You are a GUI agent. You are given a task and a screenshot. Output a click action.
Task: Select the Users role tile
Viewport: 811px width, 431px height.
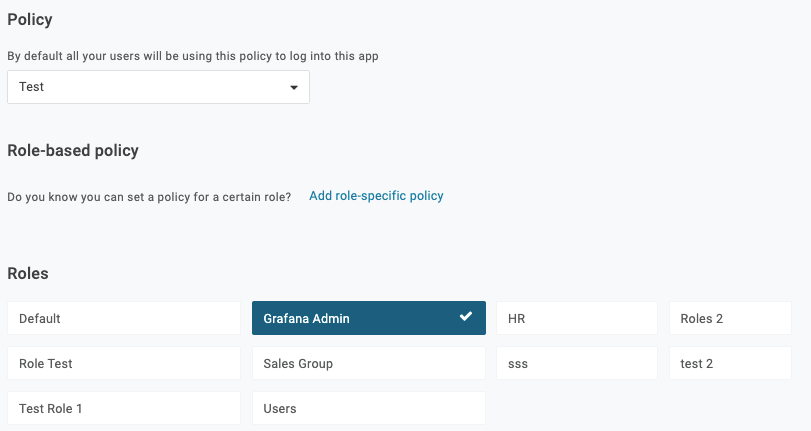pos(368,408)
